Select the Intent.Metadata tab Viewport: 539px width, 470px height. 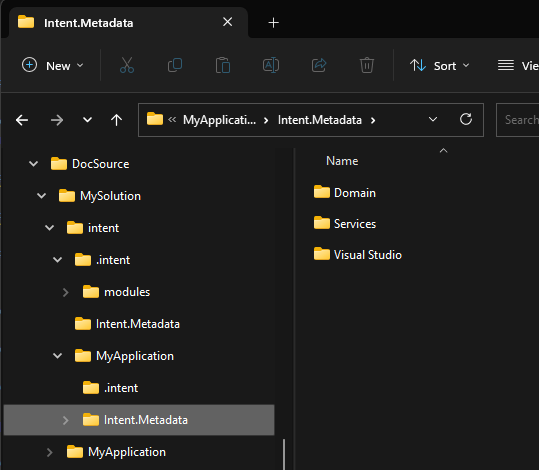tap(128, 23)
